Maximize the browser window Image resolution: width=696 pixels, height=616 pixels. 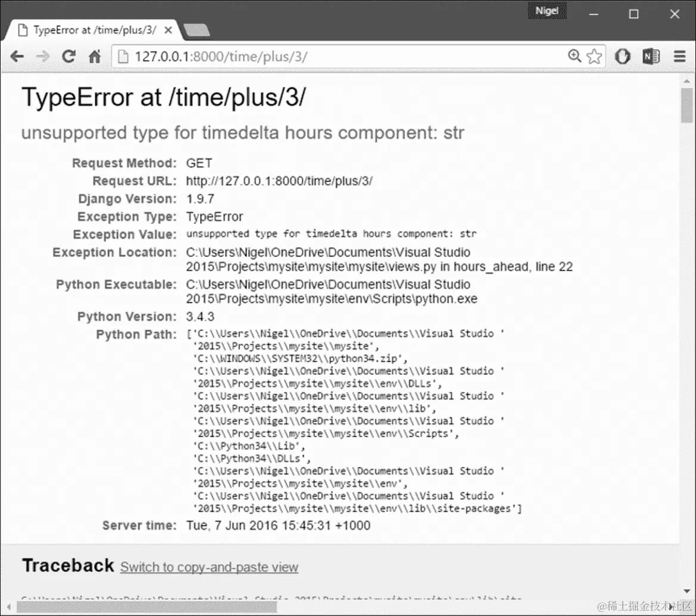634,14
